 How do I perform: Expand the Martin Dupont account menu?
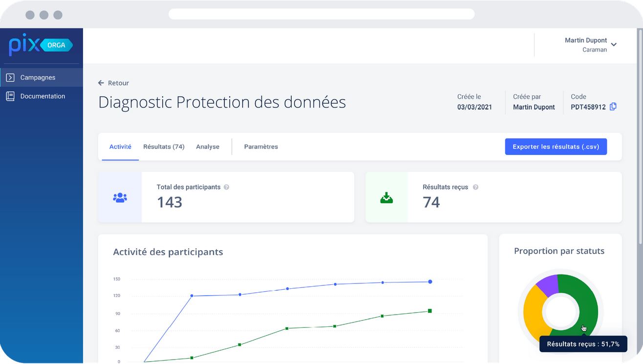click(586, 40)
